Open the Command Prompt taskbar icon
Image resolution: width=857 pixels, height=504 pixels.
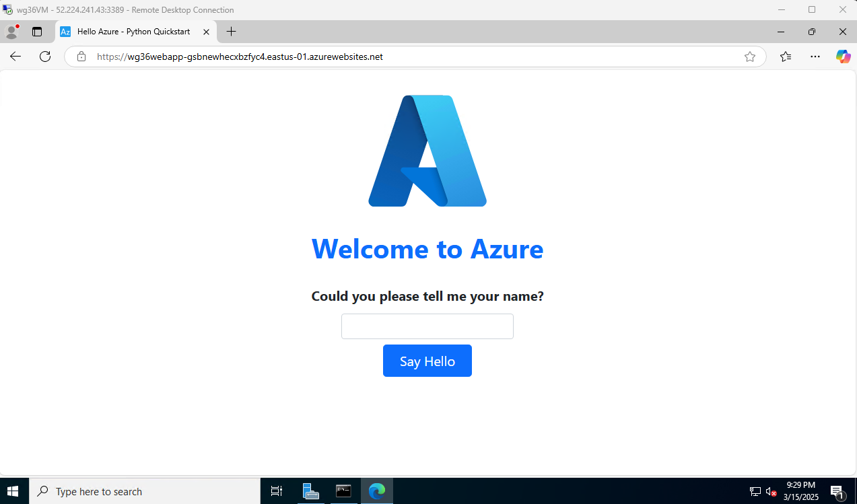pyautogui.click(x=343, y=491)
